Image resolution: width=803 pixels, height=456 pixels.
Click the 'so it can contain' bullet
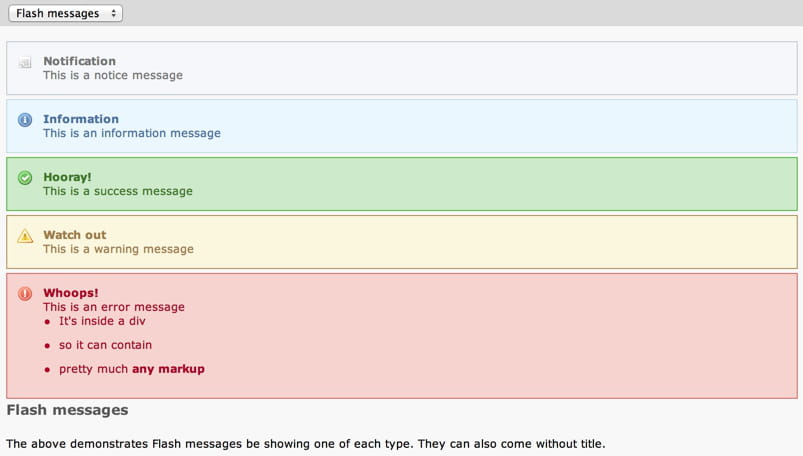coord(105,345)
